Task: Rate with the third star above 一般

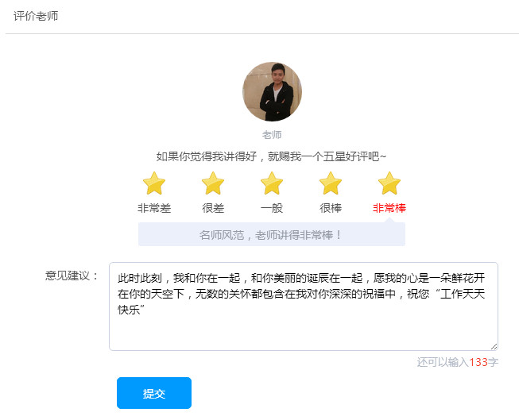Action: pyautogui.click(x=272, y=184)
